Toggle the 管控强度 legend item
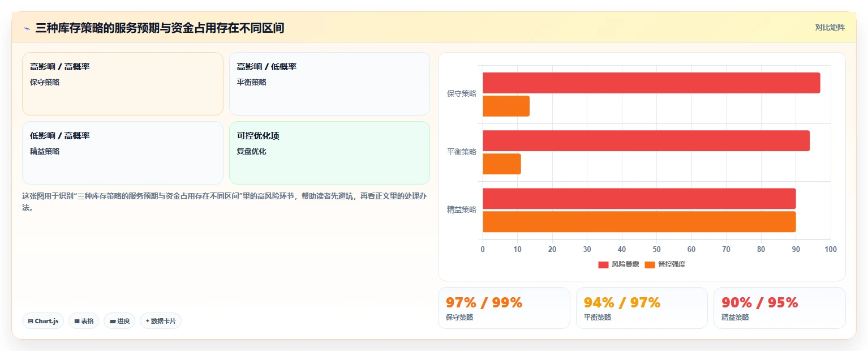This screenshot has height=351, width=868. coord(665,264)
